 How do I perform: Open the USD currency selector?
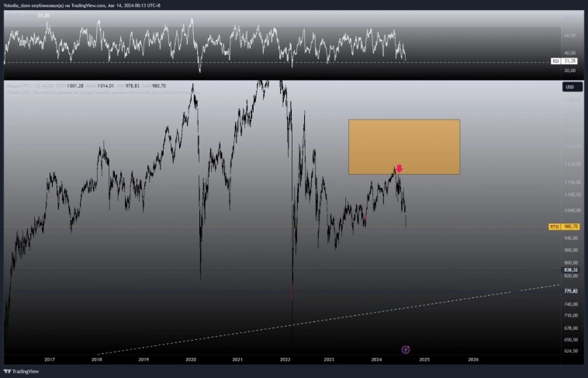(x=572, y=87)
